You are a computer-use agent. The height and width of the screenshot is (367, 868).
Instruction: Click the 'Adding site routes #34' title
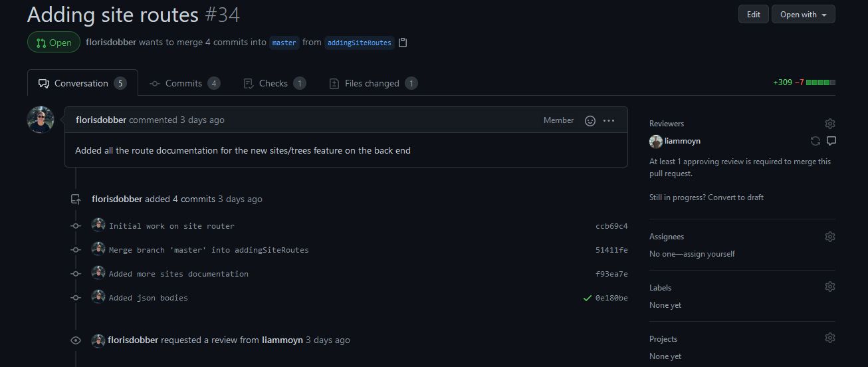(133, 15)
